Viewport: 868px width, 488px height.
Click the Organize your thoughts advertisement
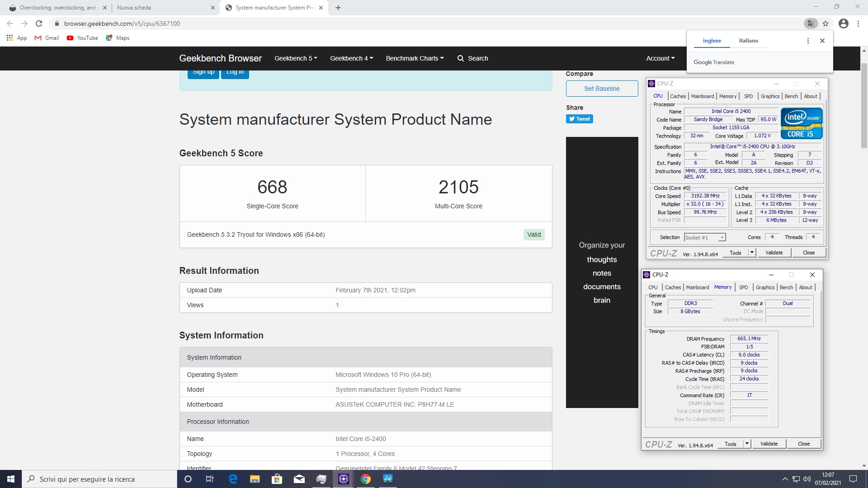click(602, 272)
